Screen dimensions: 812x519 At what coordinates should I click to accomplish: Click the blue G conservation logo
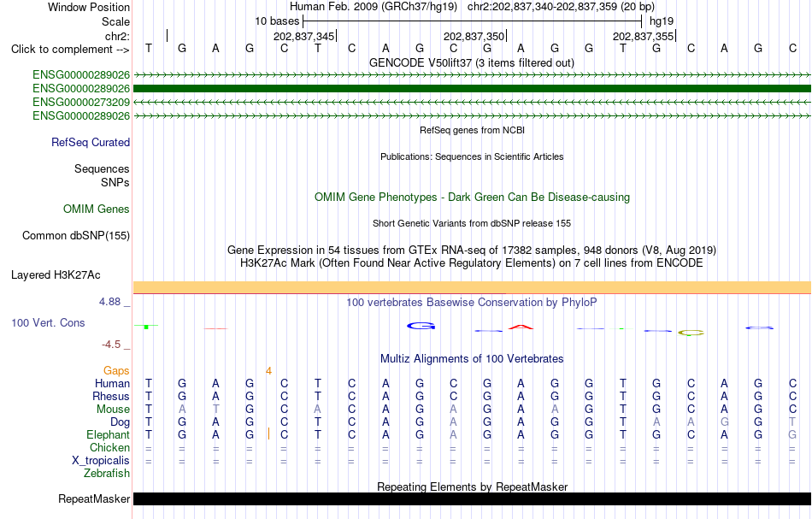[421, 326]
